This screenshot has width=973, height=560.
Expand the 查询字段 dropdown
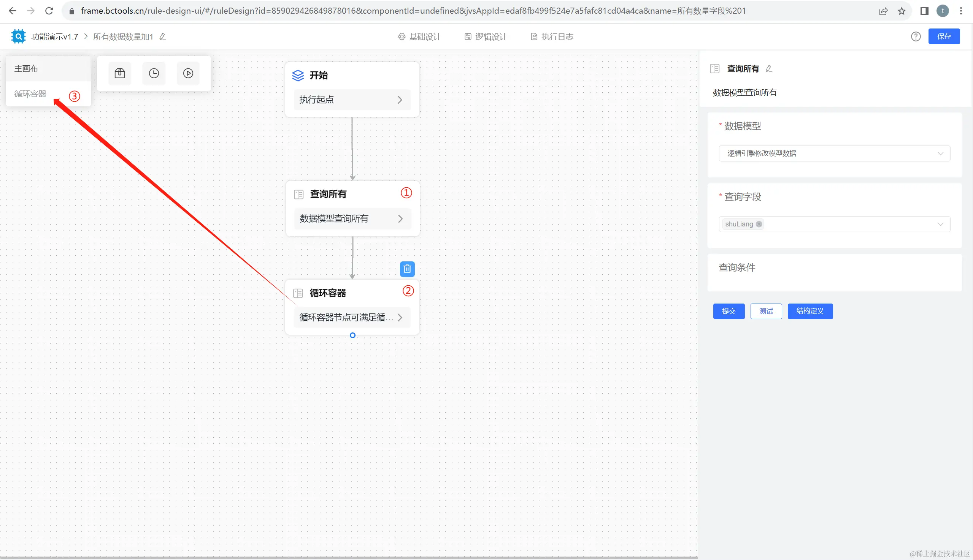[834, 224]
